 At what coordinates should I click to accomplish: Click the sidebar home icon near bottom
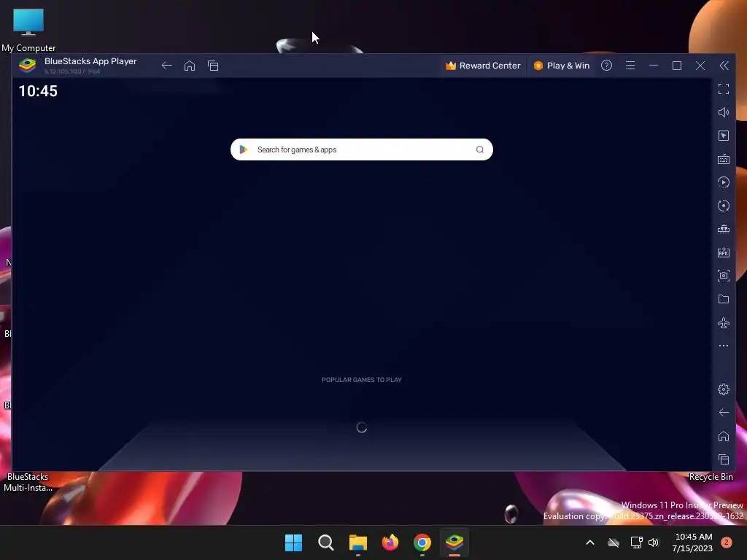point(724,436)
